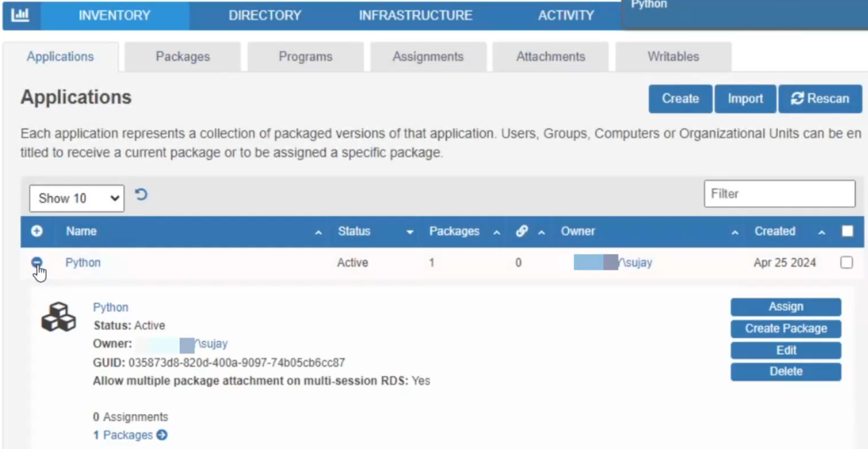Open the Python application link
The height and width of the screenshot is (449, 868).
click(x=83, y=262)
